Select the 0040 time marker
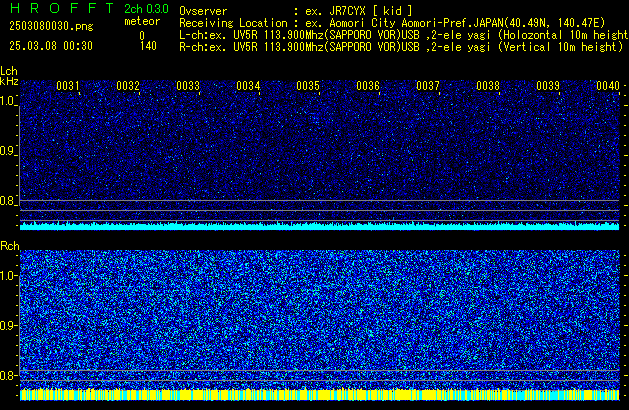Image resolution: width=629 pixels, height=410 pixels. (608, 86)
